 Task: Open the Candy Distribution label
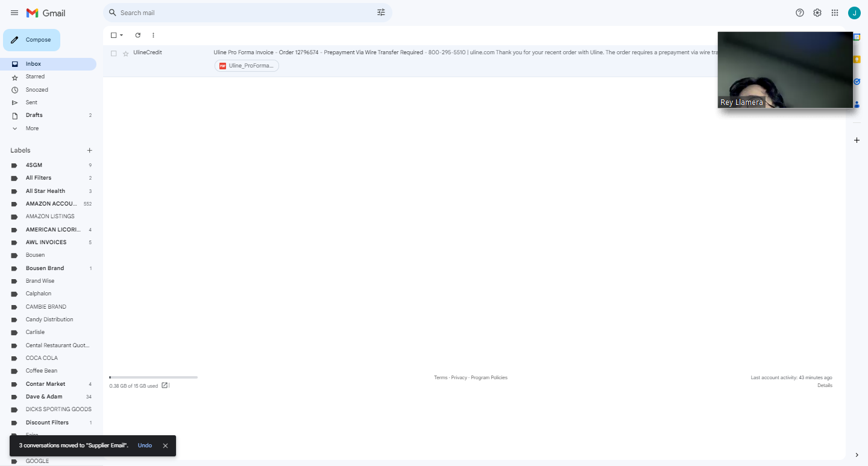tap(48, 320)
